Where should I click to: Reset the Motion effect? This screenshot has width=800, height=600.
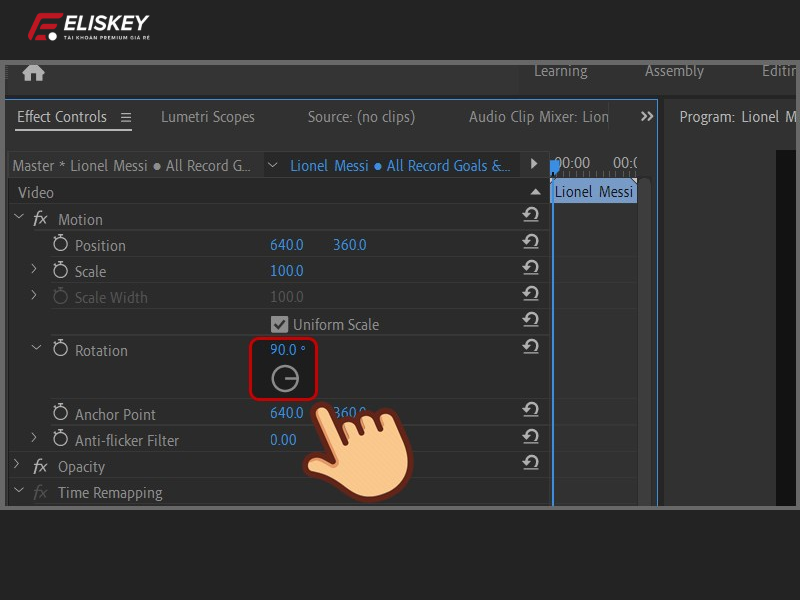pyautogui.click(x=530, y=215)
